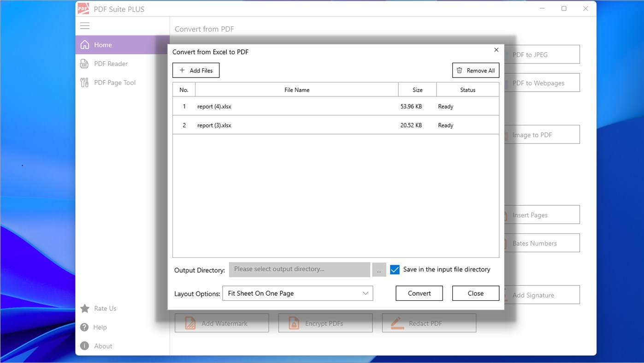Select the report (3).xlsx file row
The image size is (644, 363).
[x=323, y=125]
